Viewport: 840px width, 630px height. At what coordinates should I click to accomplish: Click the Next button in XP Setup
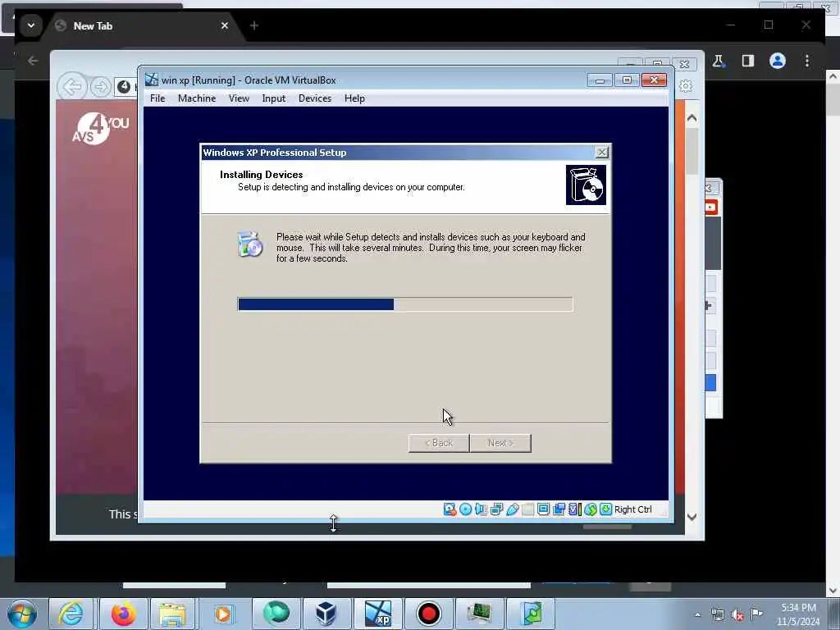[x=500, y=443]
